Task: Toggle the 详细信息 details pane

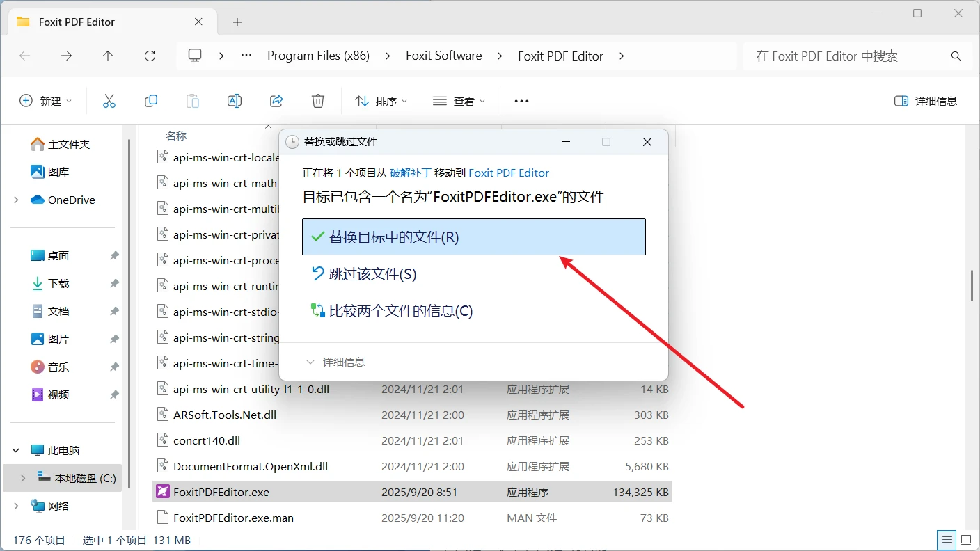Action: pyautogui.click(x=926, y=101)
